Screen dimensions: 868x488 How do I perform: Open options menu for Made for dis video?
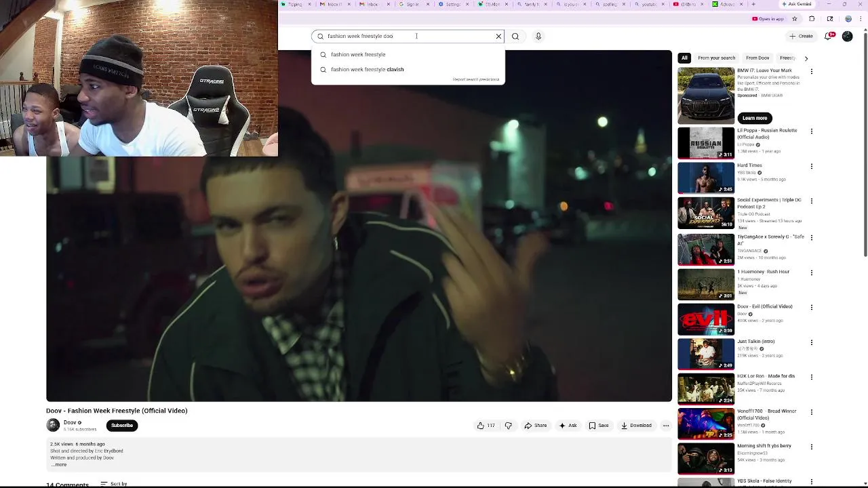click(x=812, y=377)
